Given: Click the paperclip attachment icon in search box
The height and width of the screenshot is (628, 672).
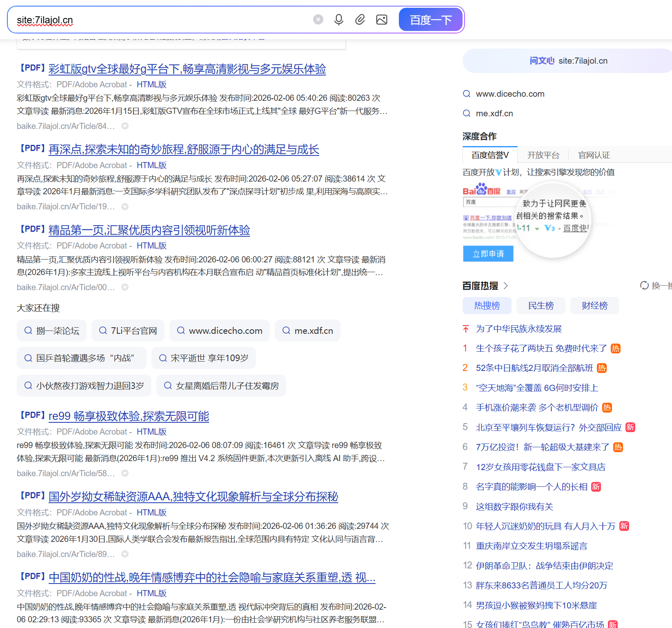Looking at the screenshot, I should pyautogui.click(x=360, y=19).
